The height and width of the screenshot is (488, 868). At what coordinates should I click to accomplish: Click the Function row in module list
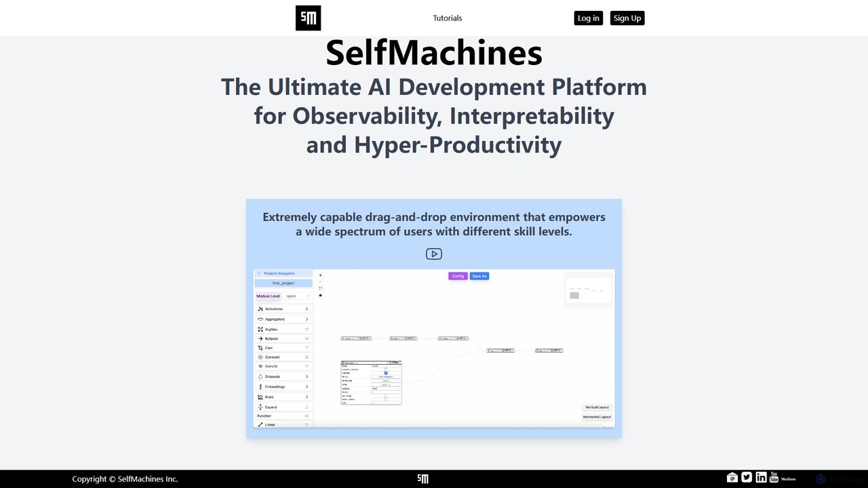point(283,416)
